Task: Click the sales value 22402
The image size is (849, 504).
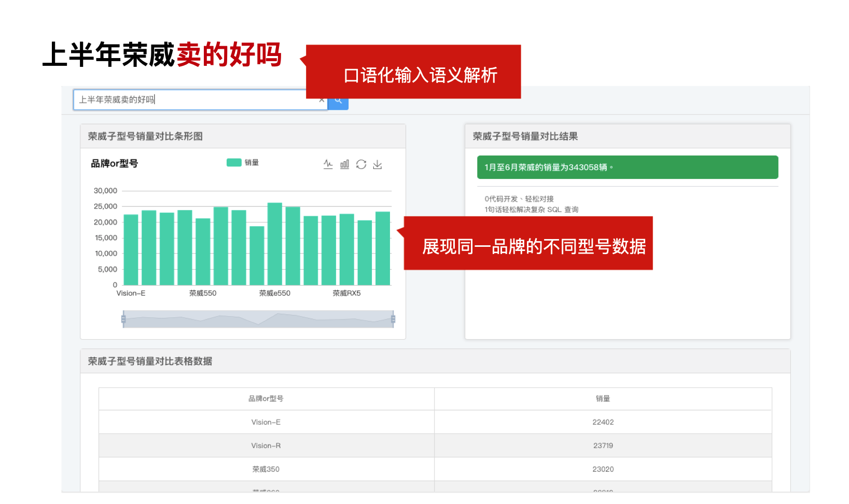Action: 603,422
